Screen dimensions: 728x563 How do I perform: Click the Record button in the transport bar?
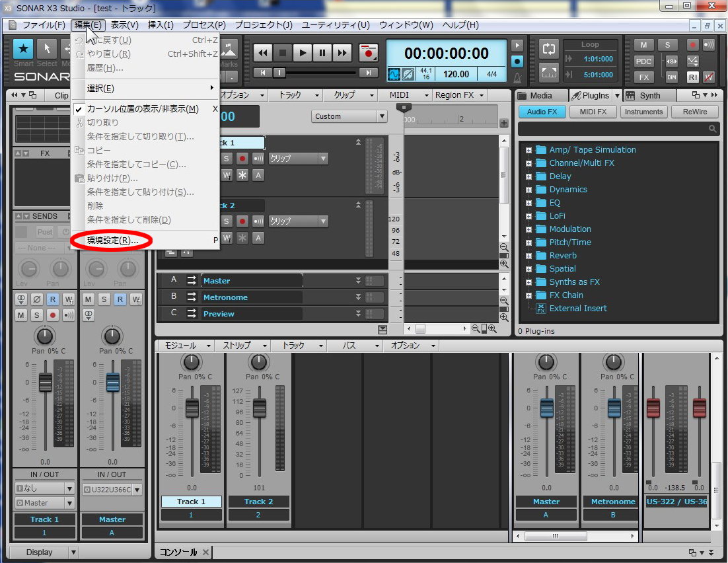(x=369, y=53)
